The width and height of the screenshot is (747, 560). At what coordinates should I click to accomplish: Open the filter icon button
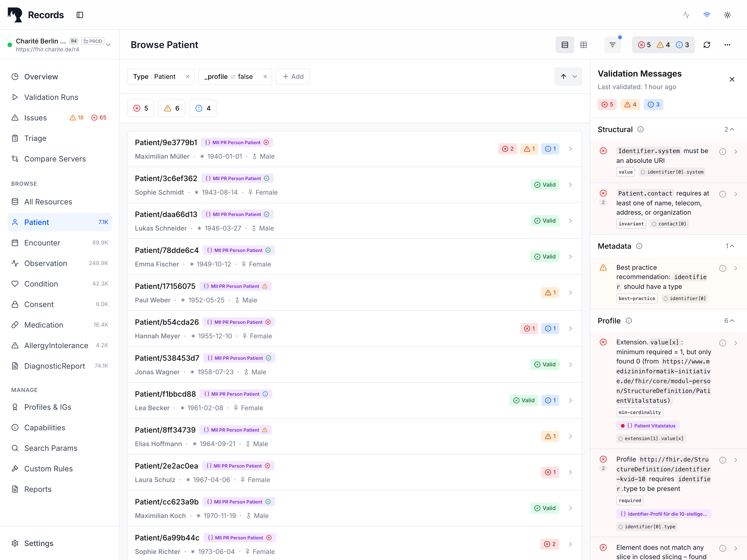coord(612,45)
